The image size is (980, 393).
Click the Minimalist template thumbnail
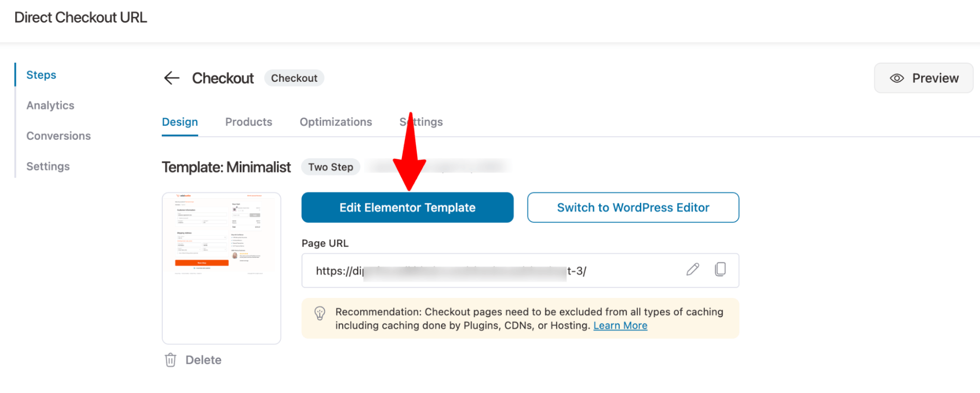[222, 268]
